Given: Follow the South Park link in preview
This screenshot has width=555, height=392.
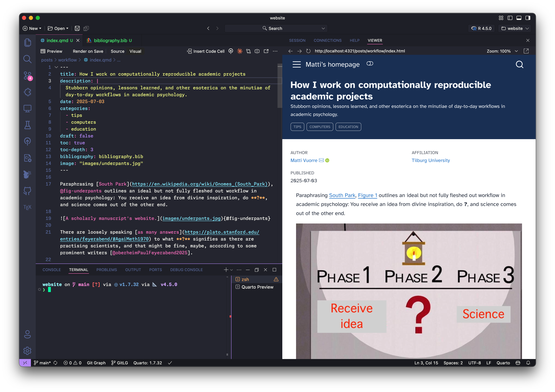Looking at the screenshot, I should [342, 195].
